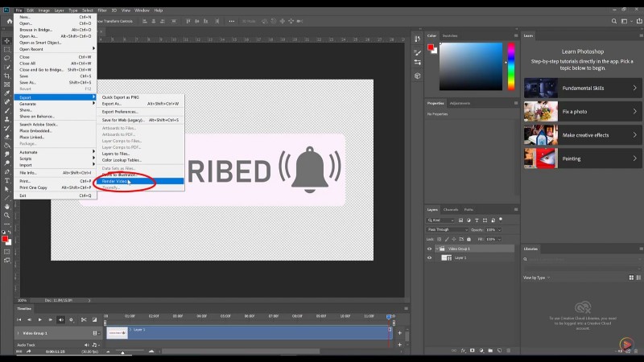Play the timeline
The image size is (644, 362).
(39, 319)
